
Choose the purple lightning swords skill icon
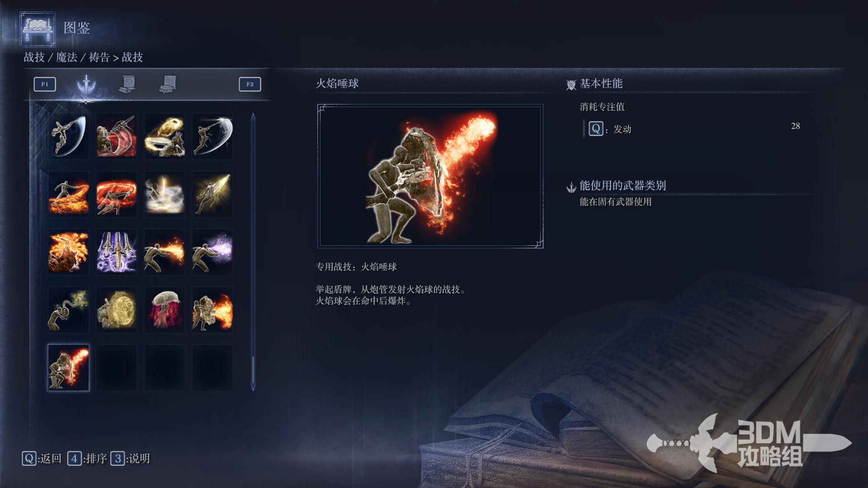click(117, 252)
